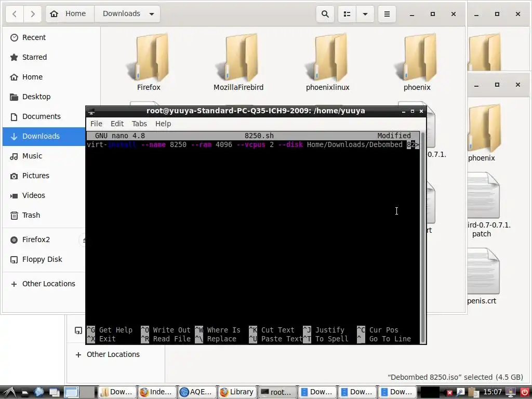The width and height of the screenshot is (532, 399).
Task: Click the show desktop windows icon on the taskbar
Action: (x=54, y=392)
